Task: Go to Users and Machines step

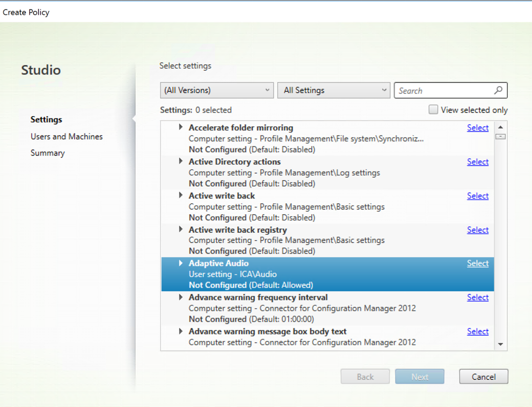Action: (x=66, y=137)
